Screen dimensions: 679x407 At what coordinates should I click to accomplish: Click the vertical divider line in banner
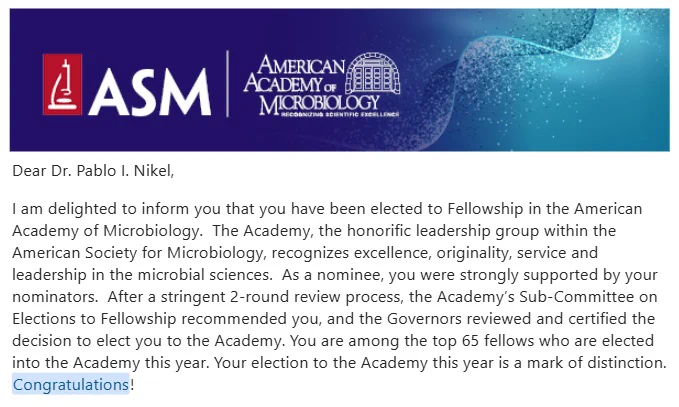pyautogui.click(x=228, y=84)
